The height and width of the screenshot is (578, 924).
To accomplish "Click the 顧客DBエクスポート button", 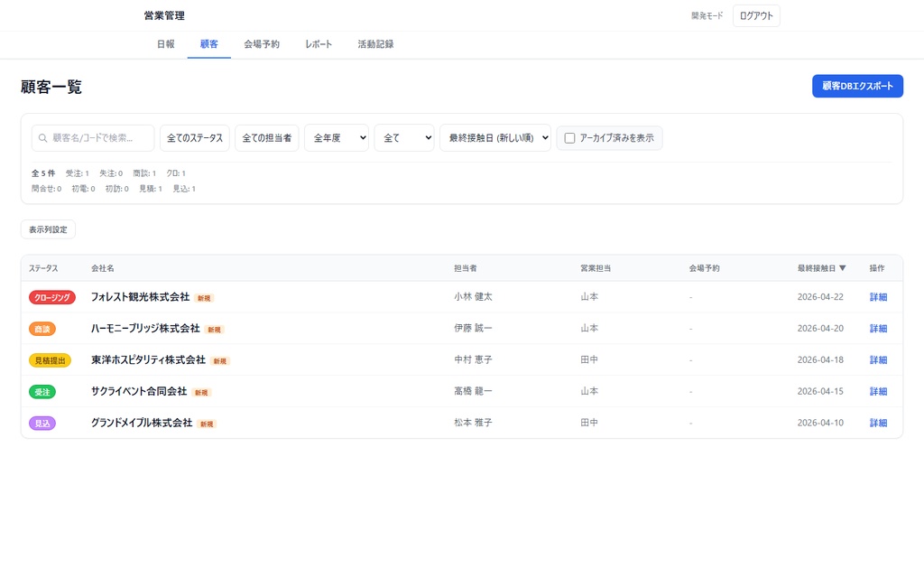I will click(856, 85).
